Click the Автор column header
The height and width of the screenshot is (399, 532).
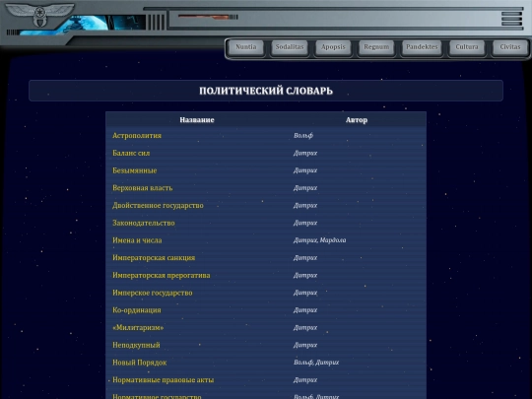pyautogui.click(x=357, y=120)
